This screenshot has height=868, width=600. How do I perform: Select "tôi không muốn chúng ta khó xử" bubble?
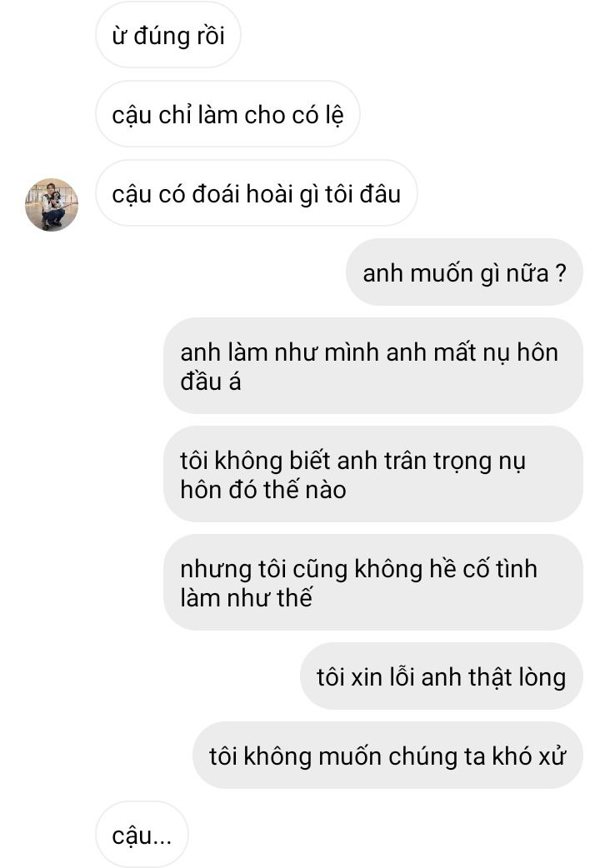coord(387,756)
